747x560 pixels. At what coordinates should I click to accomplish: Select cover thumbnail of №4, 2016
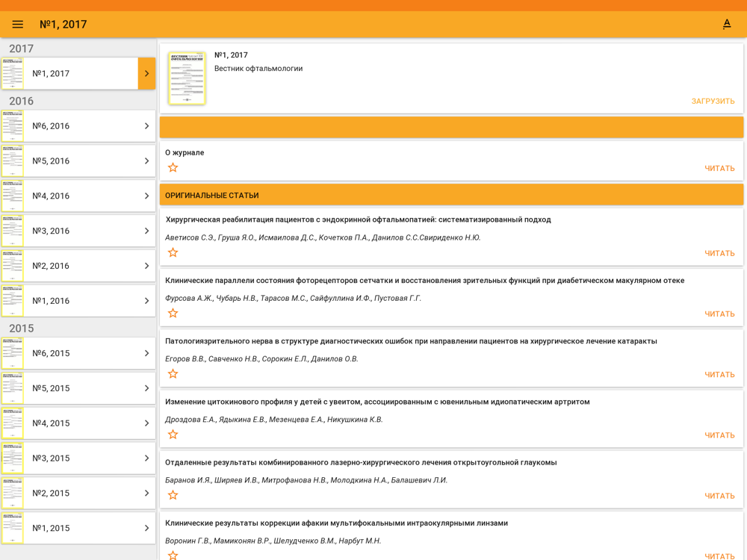pyautogui.click(x=13, y=196)
